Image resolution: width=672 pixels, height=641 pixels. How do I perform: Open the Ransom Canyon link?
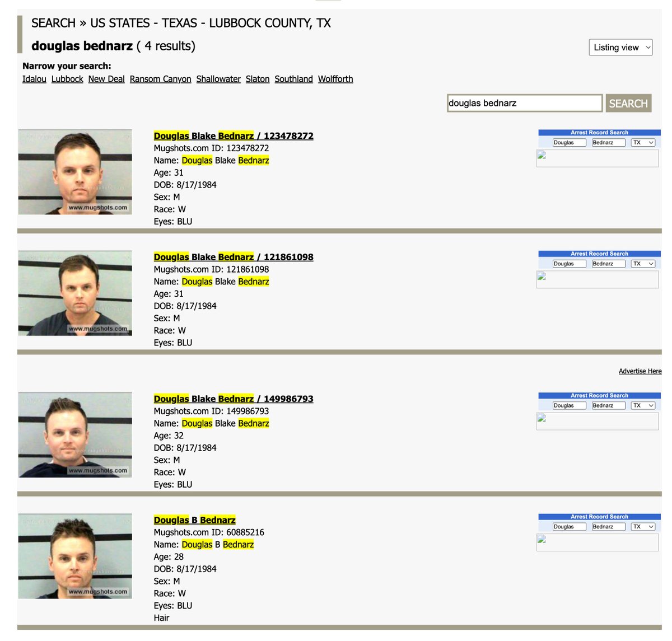(x=161, y=79)
